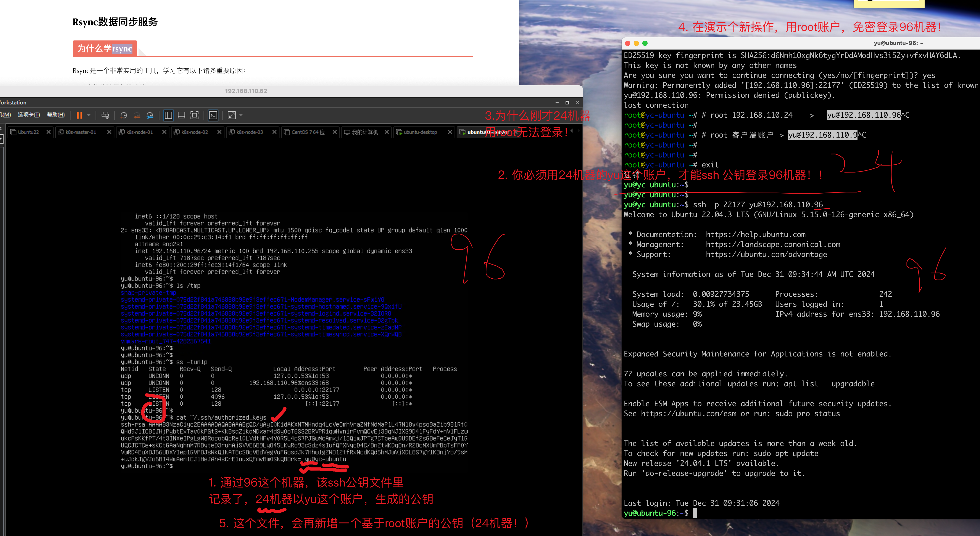Enter full screen mode

pos(194,115)
